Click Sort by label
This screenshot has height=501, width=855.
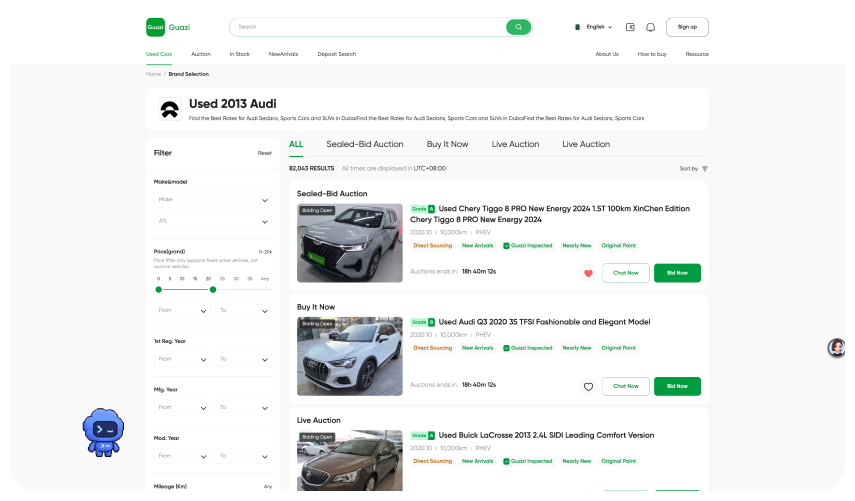(x=688, y=169)
